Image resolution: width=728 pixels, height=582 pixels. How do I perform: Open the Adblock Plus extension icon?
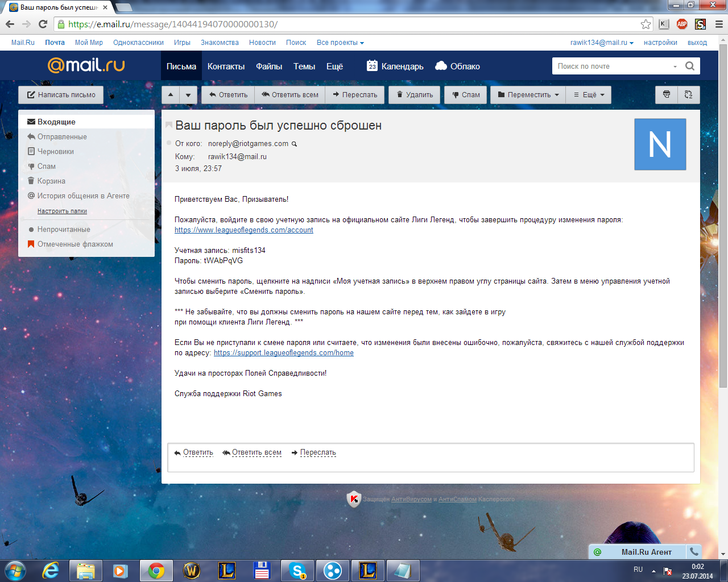click(x=682, y=24)
